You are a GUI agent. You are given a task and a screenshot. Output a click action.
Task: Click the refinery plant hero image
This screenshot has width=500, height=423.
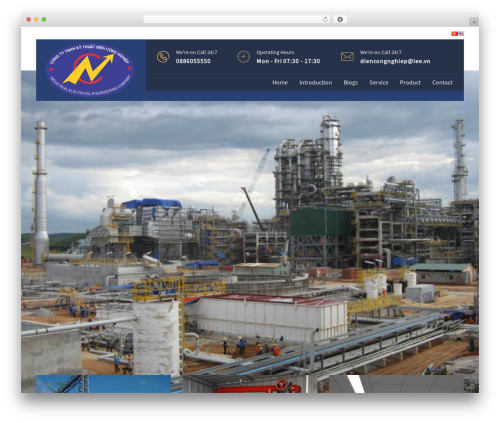point(250,233)
